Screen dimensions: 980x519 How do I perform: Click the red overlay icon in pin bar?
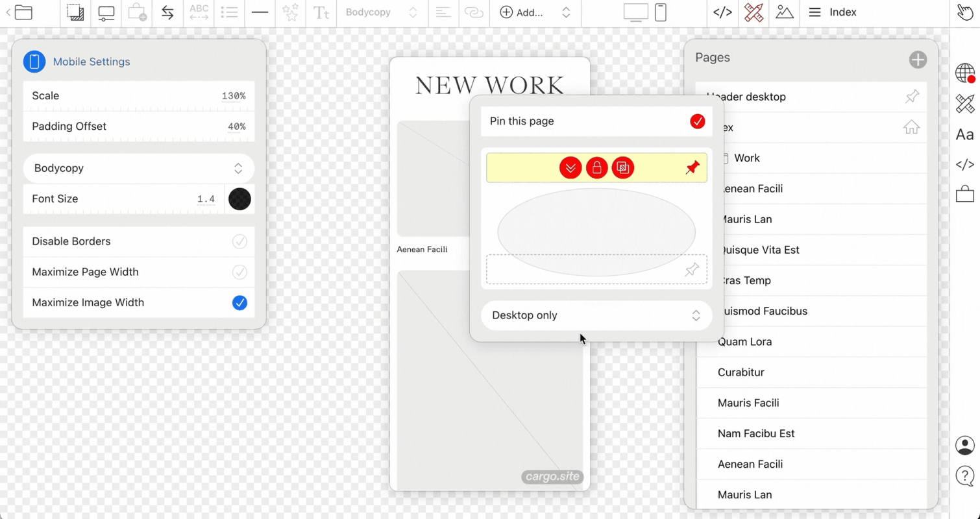click(x=623, y=168)
